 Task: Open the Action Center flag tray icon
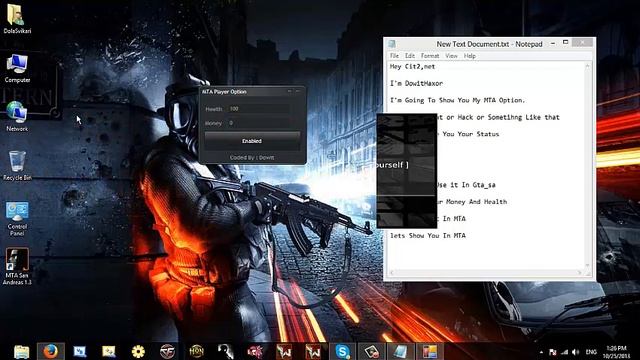click(553, 352)
